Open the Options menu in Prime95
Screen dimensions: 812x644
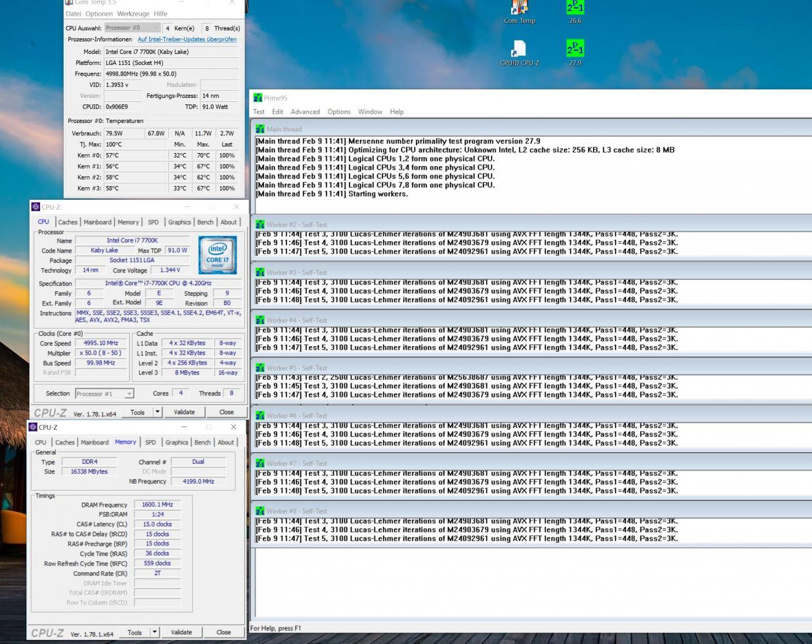(339, 112)
